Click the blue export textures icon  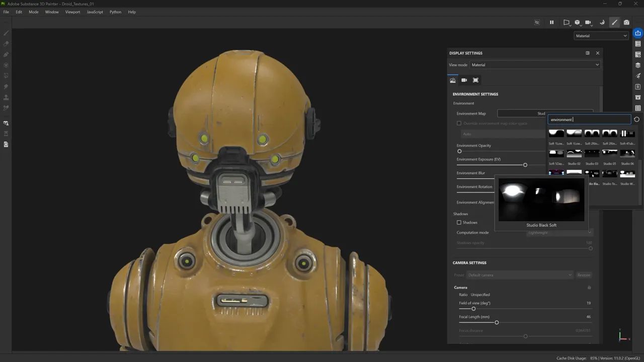coord(638,33)
